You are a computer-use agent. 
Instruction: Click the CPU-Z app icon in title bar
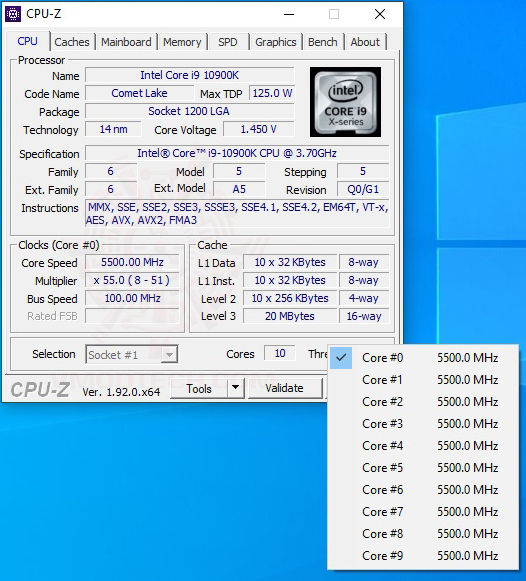coord(13,14)
